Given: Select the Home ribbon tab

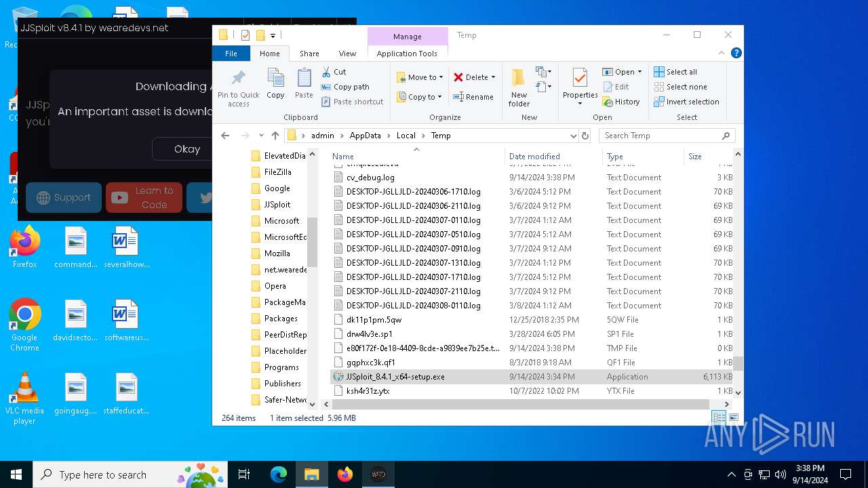Looking at the screenshot, I should tap(270, 54).
